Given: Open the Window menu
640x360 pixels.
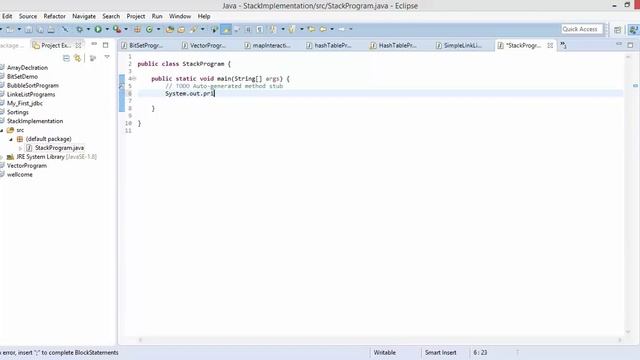Looking at the screenshot, I should [180, 16].
